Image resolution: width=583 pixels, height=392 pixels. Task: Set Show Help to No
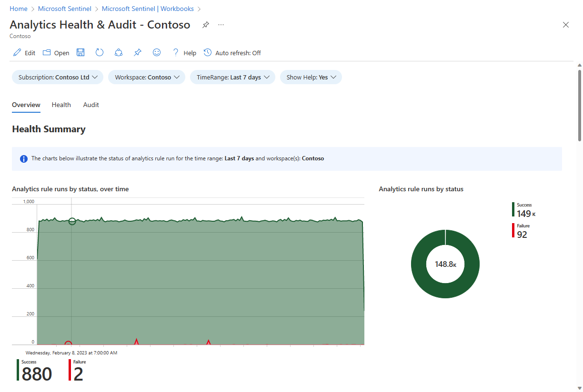[311, 77]
